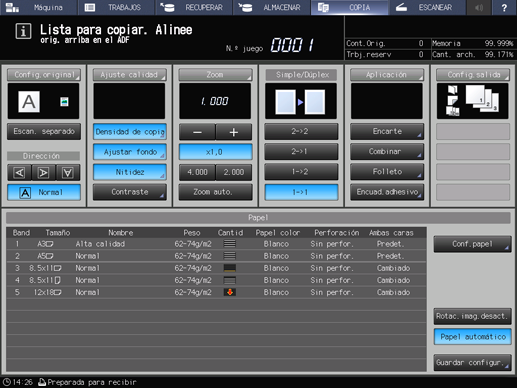Open the Máquina tab
517x388 pixels.
pyautogui.click(x=38, y=7)
